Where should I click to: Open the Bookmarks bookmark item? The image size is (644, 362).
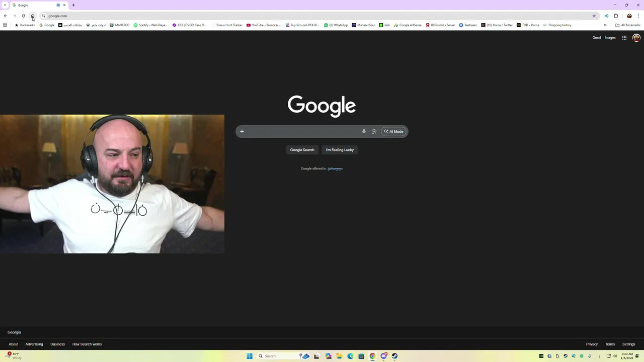coord(25,25)
